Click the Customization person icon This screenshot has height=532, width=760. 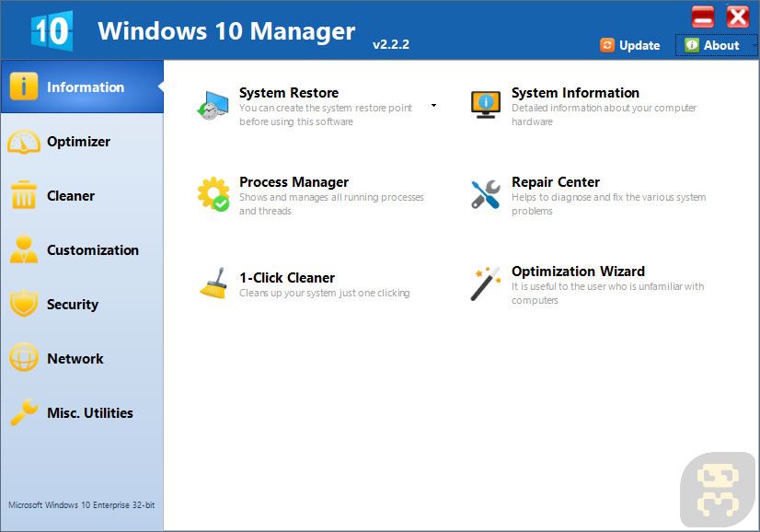24,249
